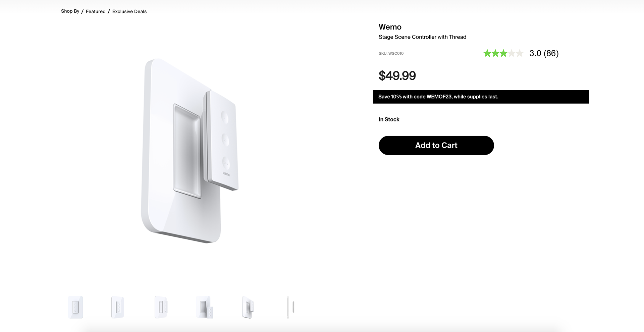Click the main product image
The width and height of the screenshot is (644, 332).
point(190,151)
